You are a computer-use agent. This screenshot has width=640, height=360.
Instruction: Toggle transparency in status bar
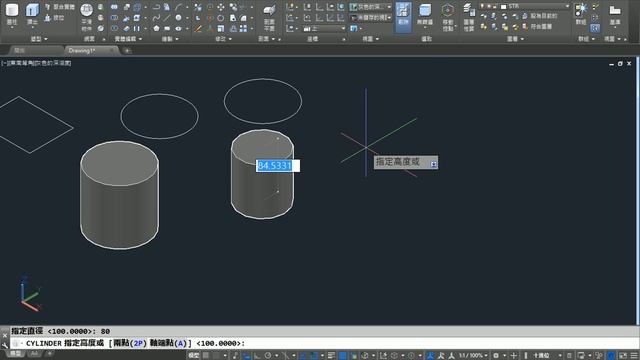pos(342,356)
